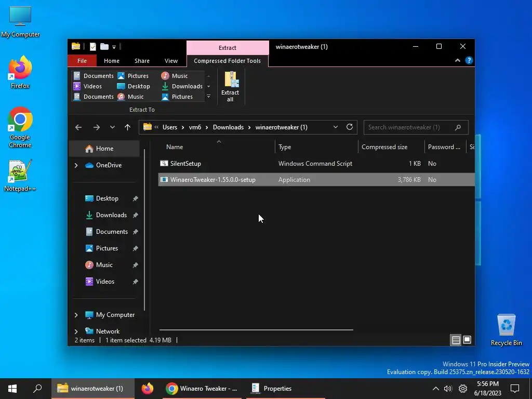Image resolution: width=532 pixels, height=399 pixels.
Task: Click the Extract all button
Action: [x=230, y=87]
